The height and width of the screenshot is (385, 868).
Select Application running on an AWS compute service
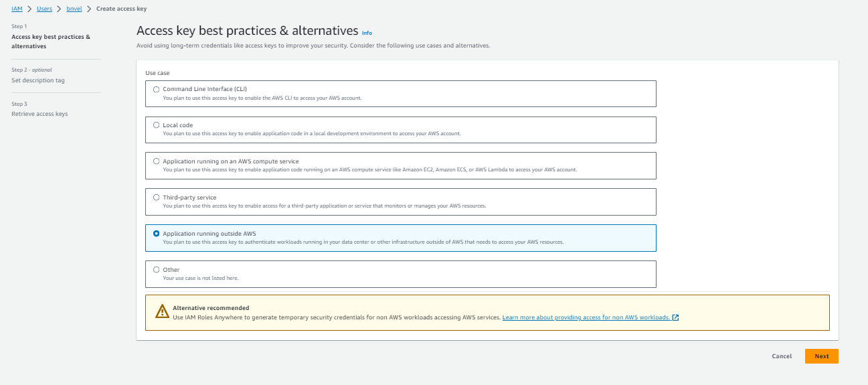pos(157,161)
